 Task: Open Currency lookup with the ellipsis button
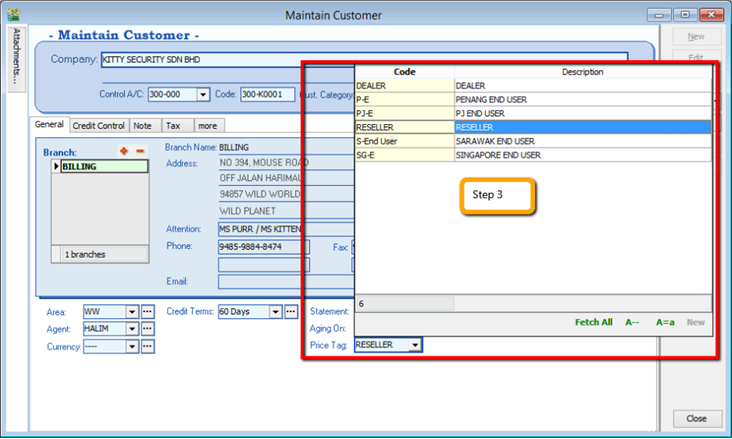point(147,346)
